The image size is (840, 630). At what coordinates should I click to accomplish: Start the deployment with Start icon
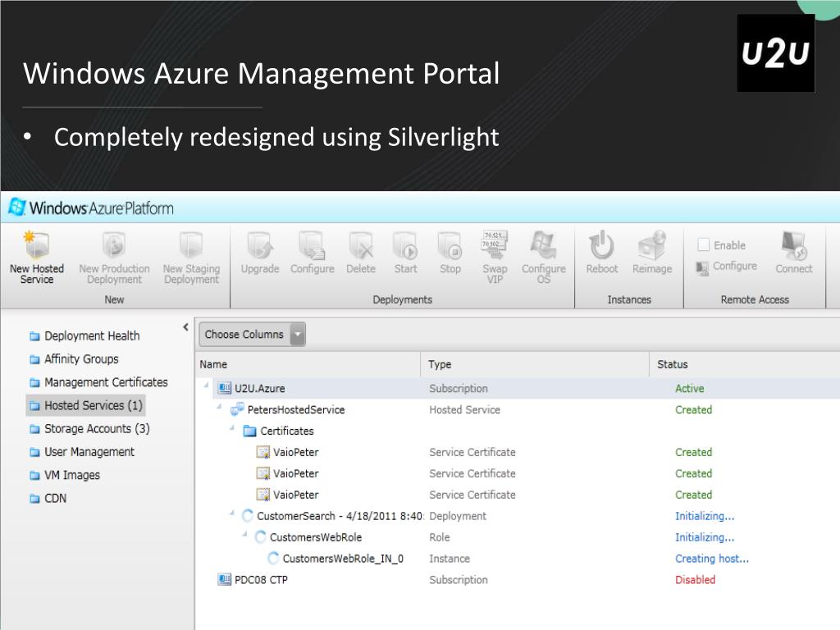tap(405, 245)
